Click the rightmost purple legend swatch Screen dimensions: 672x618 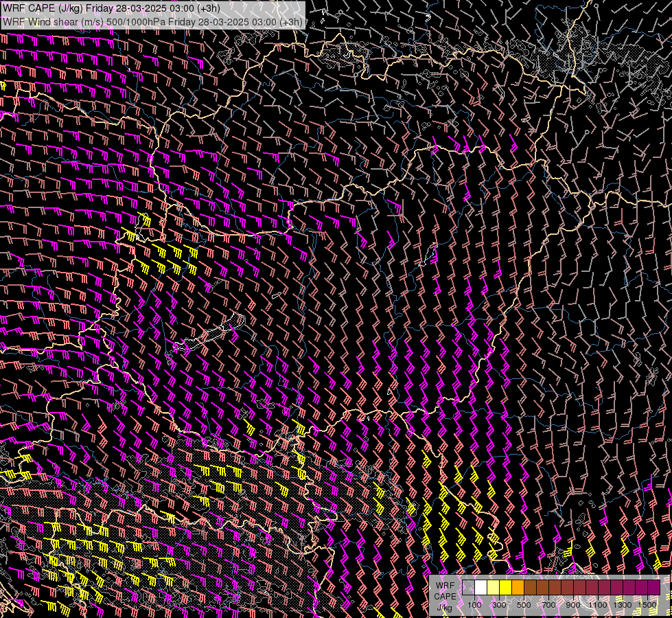tap(653, 587)
